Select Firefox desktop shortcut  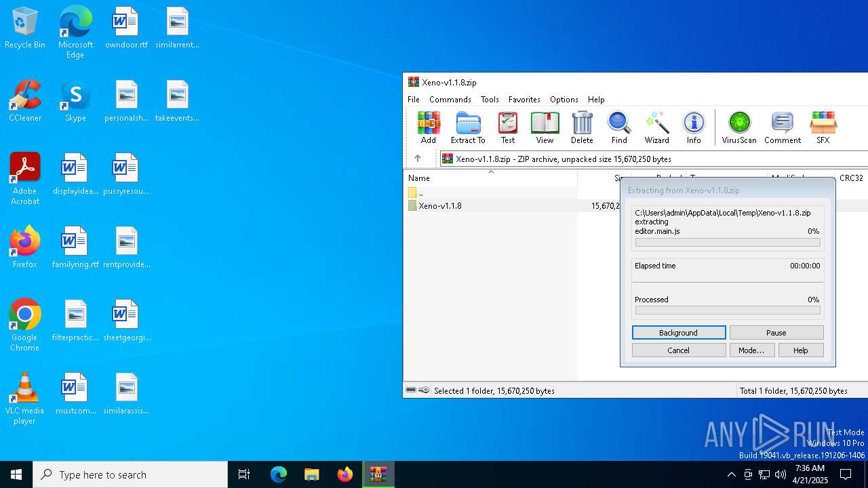click(25, 248)
